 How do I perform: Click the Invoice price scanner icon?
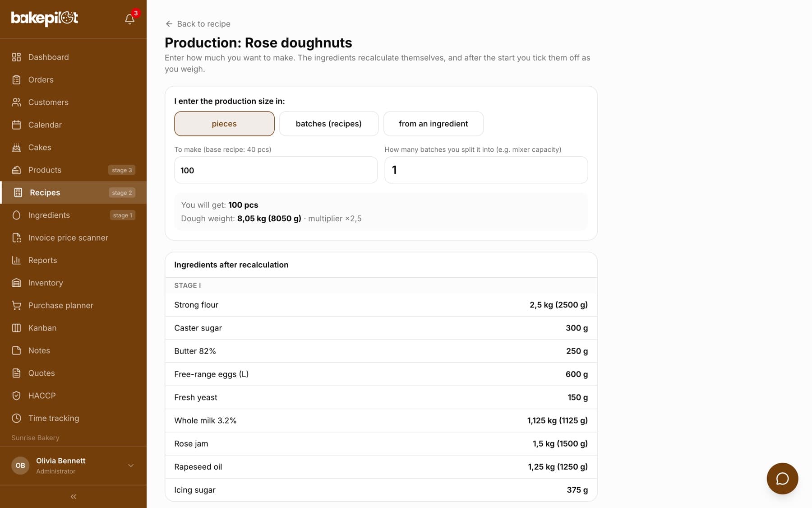pos(16,238)
